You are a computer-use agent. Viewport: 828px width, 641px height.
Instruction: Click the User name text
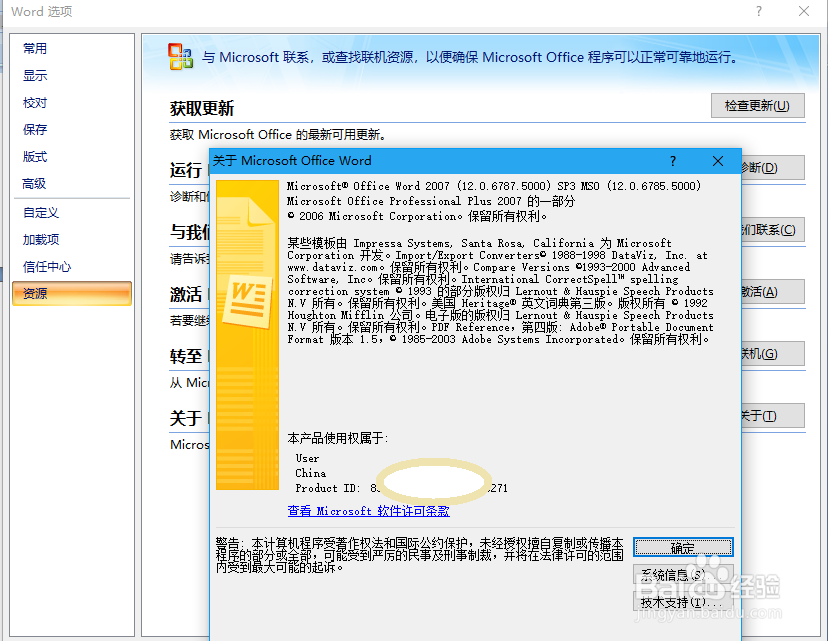(307, 458)
